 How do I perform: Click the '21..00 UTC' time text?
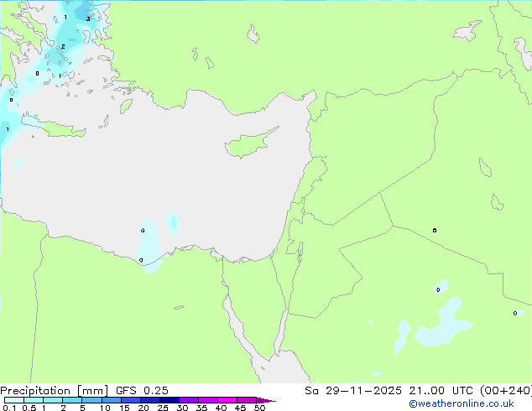[441, 391]
